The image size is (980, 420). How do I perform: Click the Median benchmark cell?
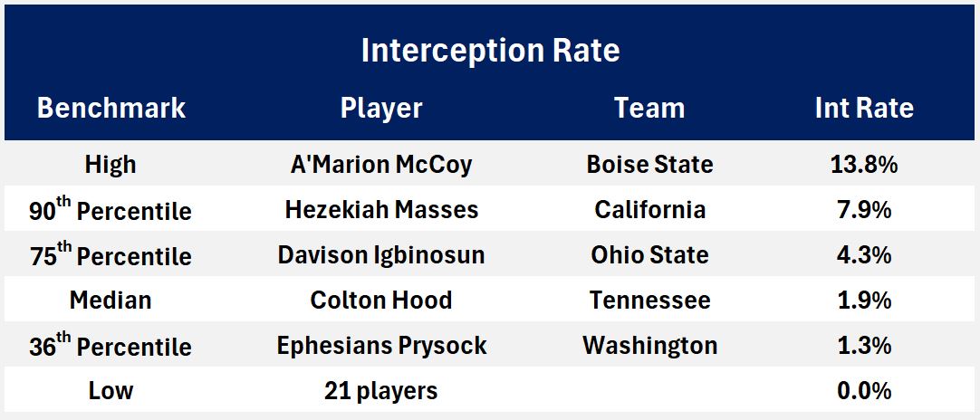pos(110,301)
